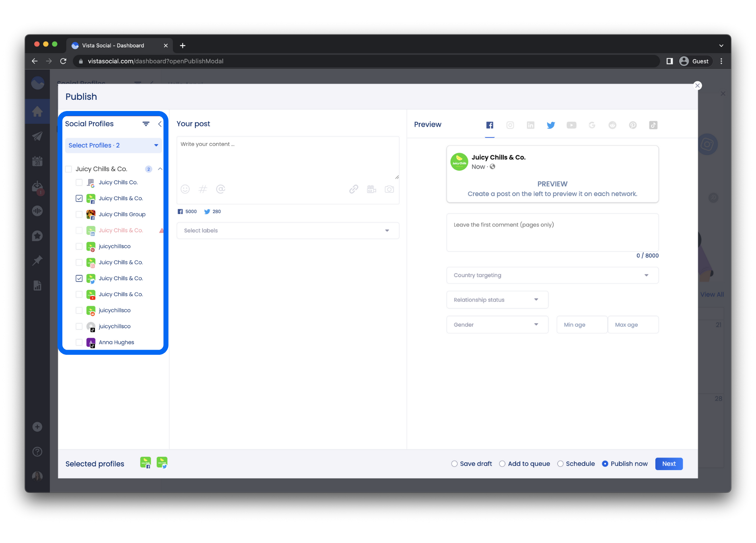Screen dimensions: 756x543
Task: Choose Save draft option
Action: point(455,464)
